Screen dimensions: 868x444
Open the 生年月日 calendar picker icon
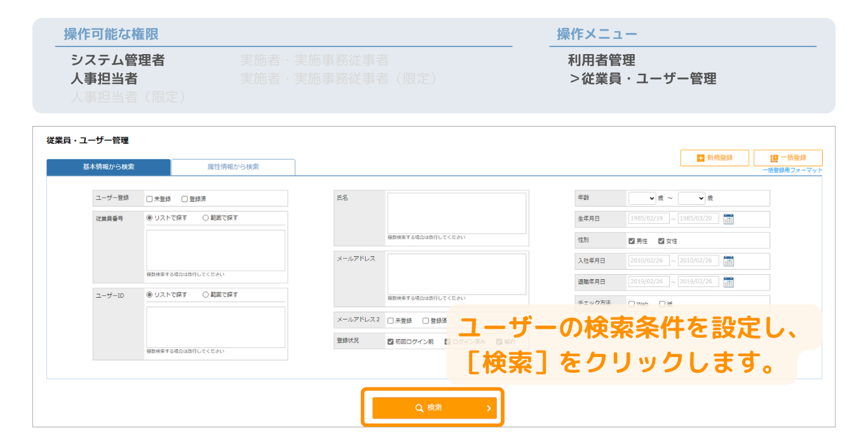click(x=728, y=219)
